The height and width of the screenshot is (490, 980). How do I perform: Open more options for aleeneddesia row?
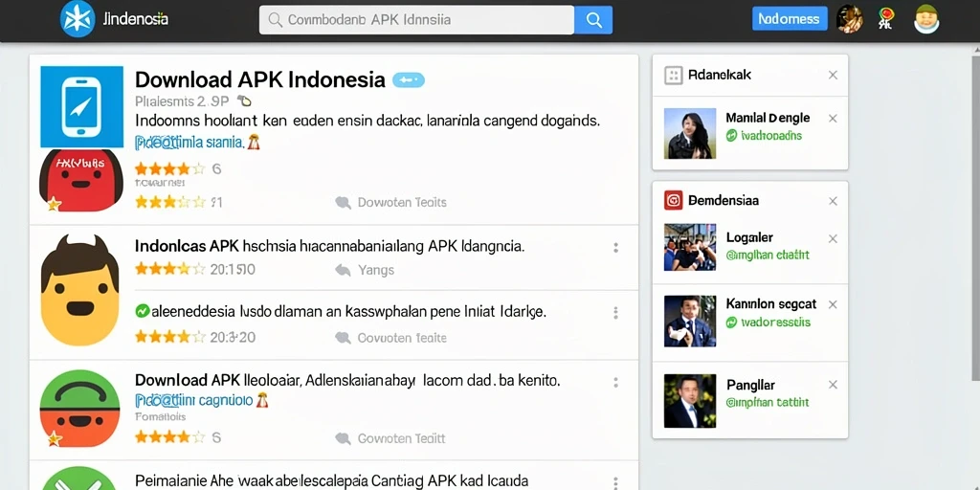(615, 313)
